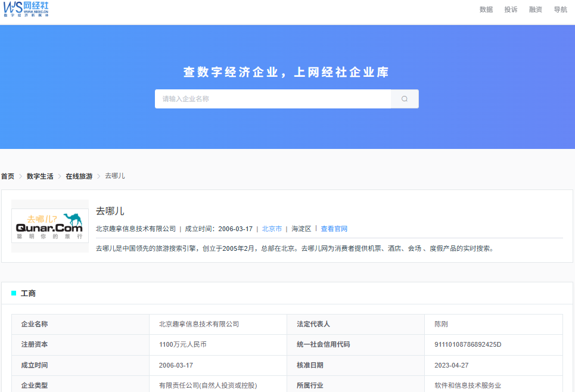Select 软件和信息技术服务业 cell
The height and width of the screenshot is (392, 575).
coord(493,384)
